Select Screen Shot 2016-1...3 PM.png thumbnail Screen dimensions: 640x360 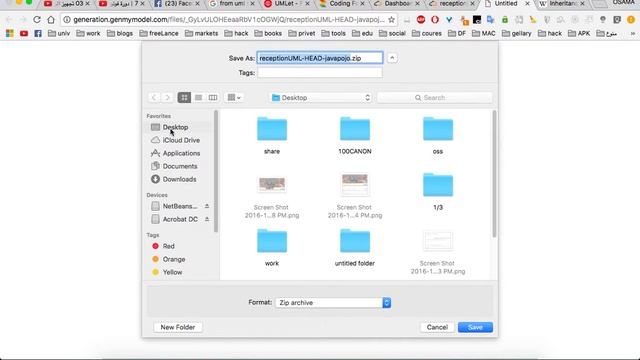(438, 241)
